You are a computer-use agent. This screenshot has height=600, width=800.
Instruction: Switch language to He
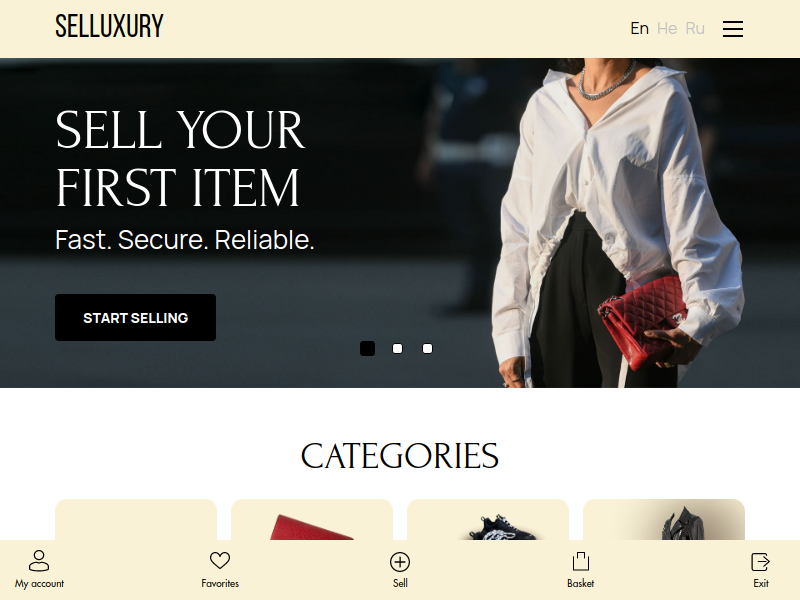(x=667, y=29)
